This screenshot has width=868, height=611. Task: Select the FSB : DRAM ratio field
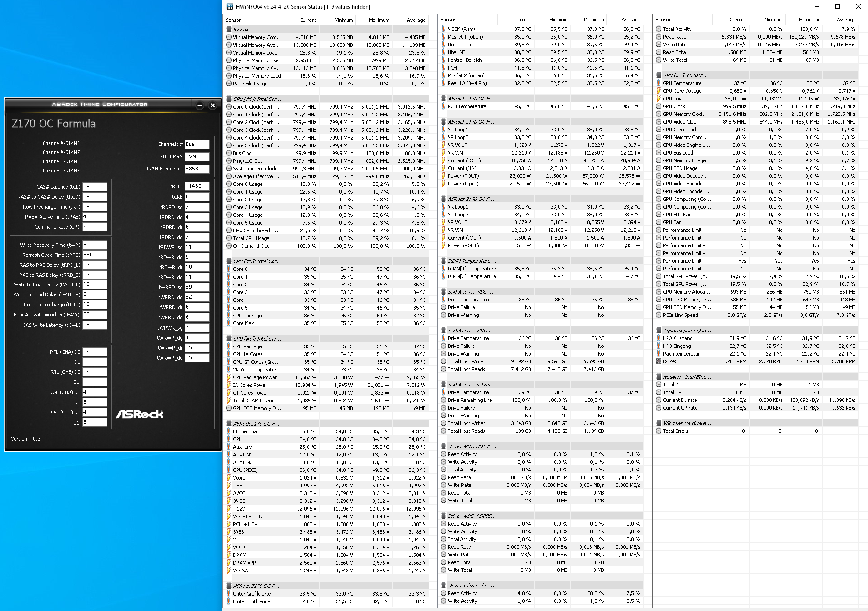pyautogui.click(x=197, y=156)
